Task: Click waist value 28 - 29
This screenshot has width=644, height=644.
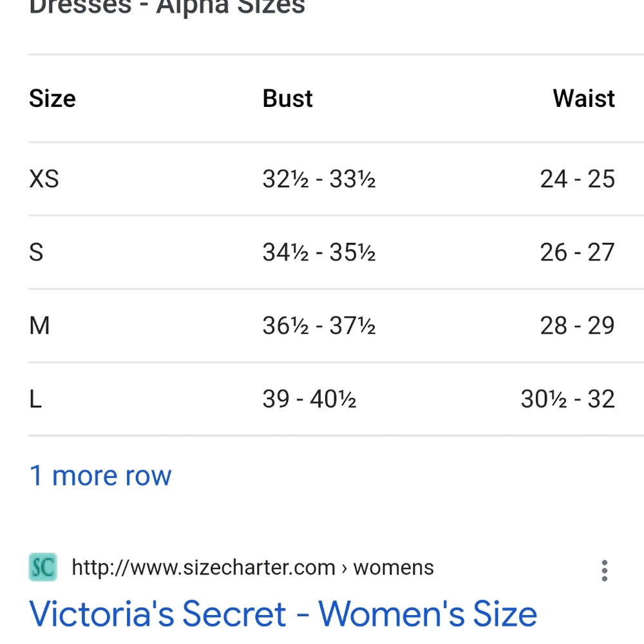Action: click(x=577, y=326)
